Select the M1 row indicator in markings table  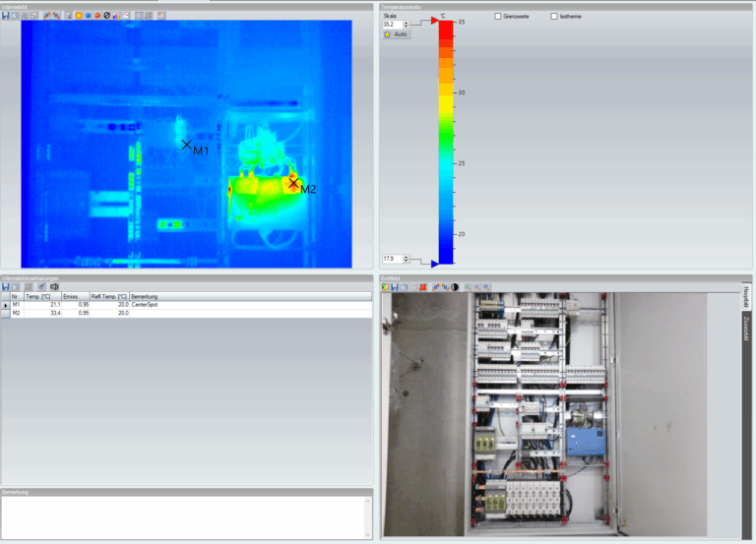coord(5,305)
